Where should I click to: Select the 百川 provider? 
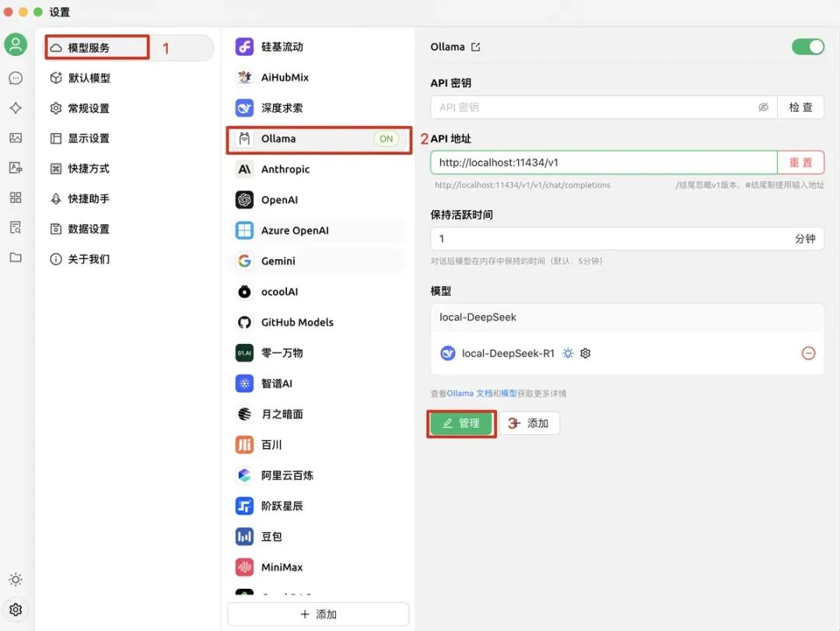(319, 444)
